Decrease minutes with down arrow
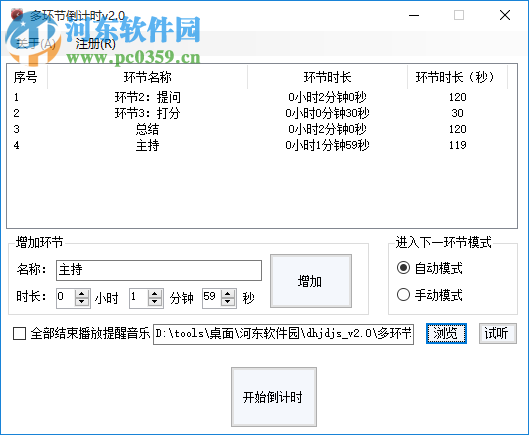Image resolution: width=529 pixels, height=435 pixels. 155,302
